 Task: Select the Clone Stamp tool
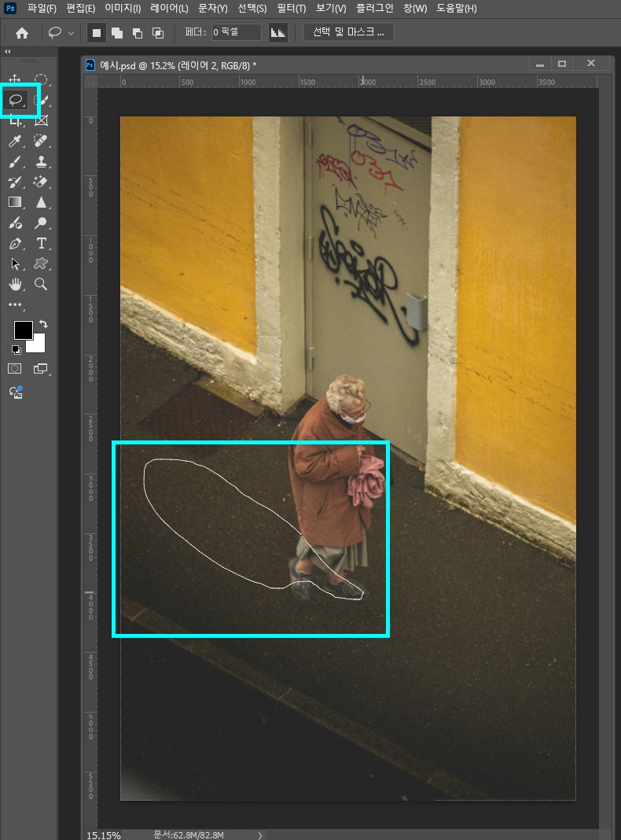tap(41, 161)
